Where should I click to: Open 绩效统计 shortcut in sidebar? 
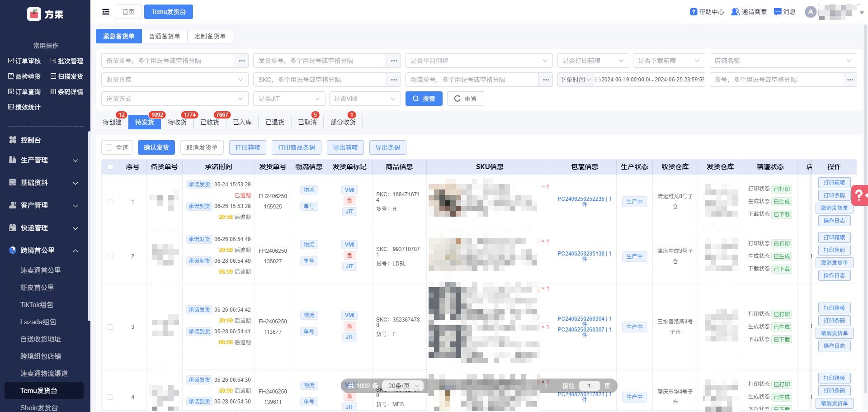click(24, 107)
